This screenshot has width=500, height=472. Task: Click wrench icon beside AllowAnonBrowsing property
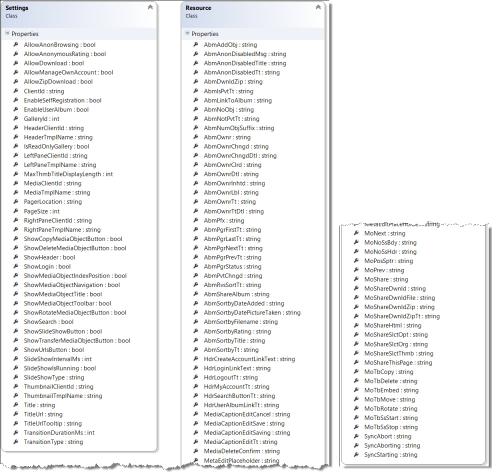tap(16, 44)
